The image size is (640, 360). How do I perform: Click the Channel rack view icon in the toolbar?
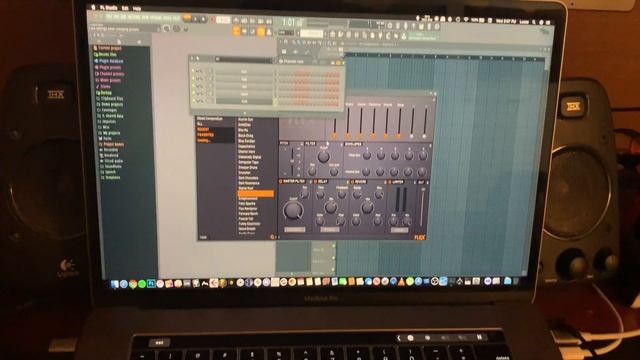[x=252, y=32]
